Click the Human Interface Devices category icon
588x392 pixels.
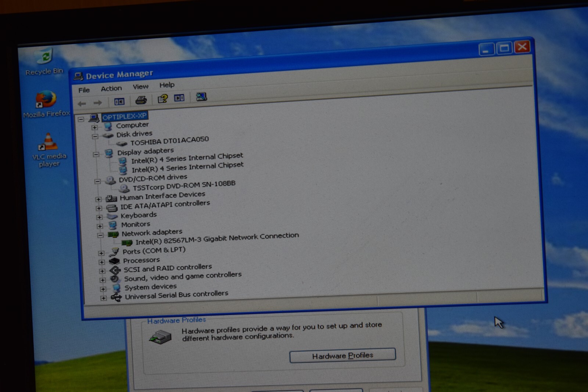(x=111, y=199)
